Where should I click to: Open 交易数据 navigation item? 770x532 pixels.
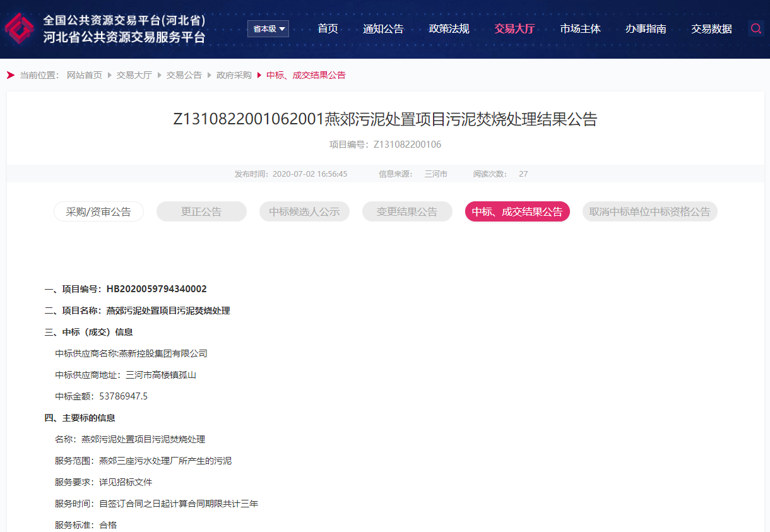click(x=711, y=28)
